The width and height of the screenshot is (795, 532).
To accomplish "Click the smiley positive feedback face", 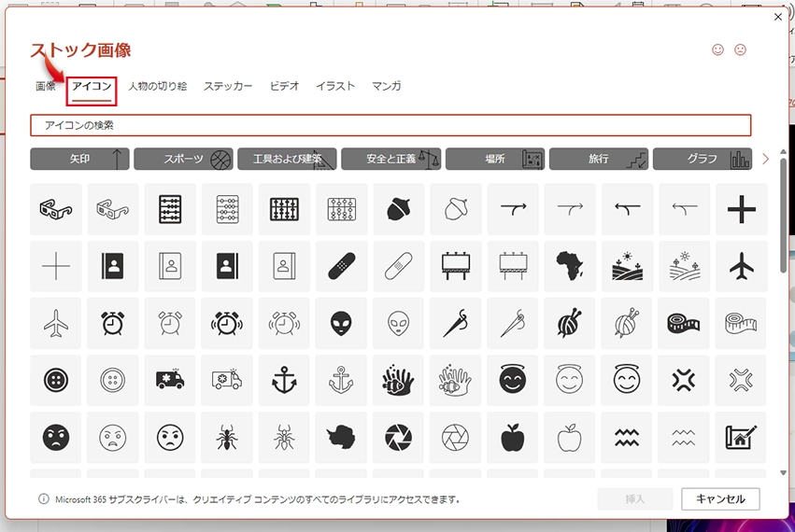I will pyautogui.click(x=718, y=49).
